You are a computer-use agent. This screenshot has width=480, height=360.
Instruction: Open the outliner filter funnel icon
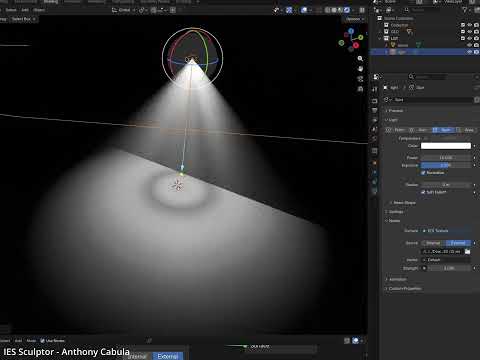[x=465, y=10]
